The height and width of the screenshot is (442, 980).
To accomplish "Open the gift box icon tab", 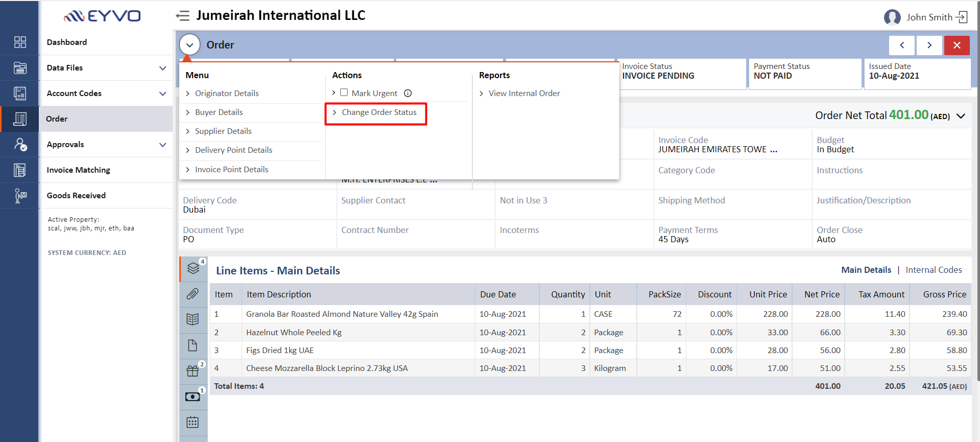I will (x=193, y=371).
